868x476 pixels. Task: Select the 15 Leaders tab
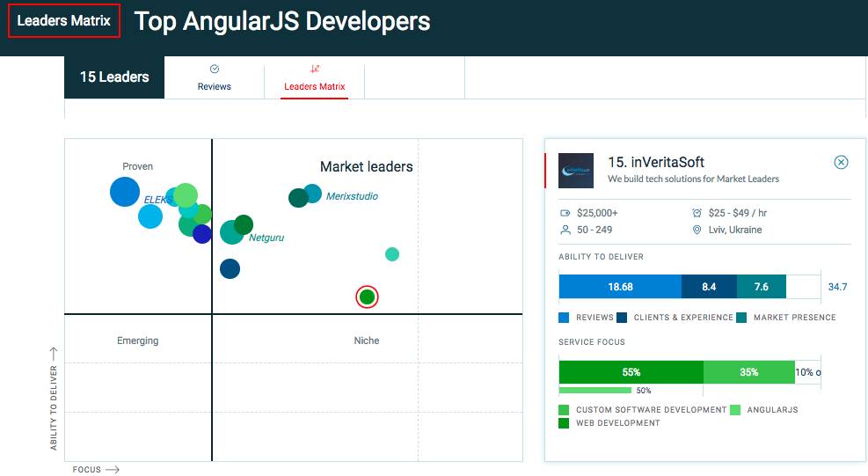click(x=114, y=77)
